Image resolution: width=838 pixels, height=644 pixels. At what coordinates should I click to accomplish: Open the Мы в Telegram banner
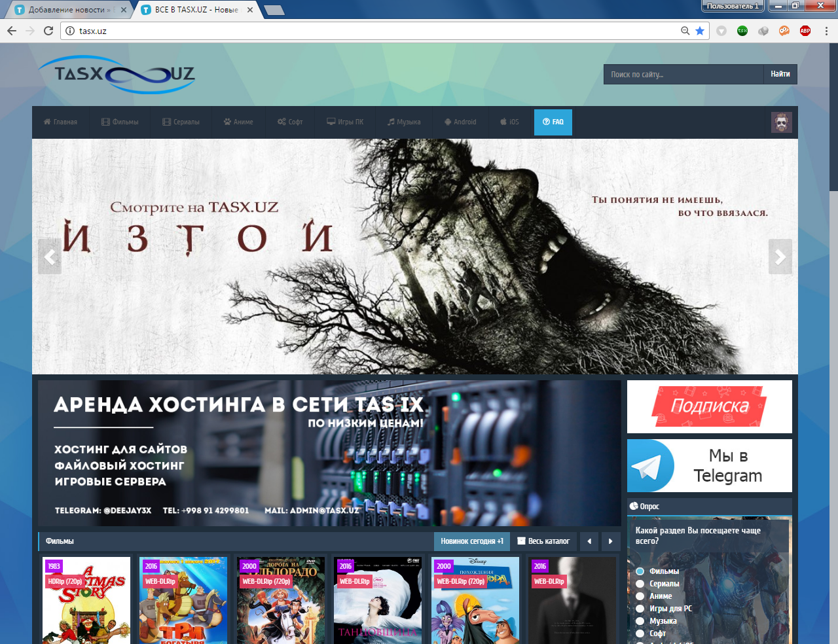710,465
